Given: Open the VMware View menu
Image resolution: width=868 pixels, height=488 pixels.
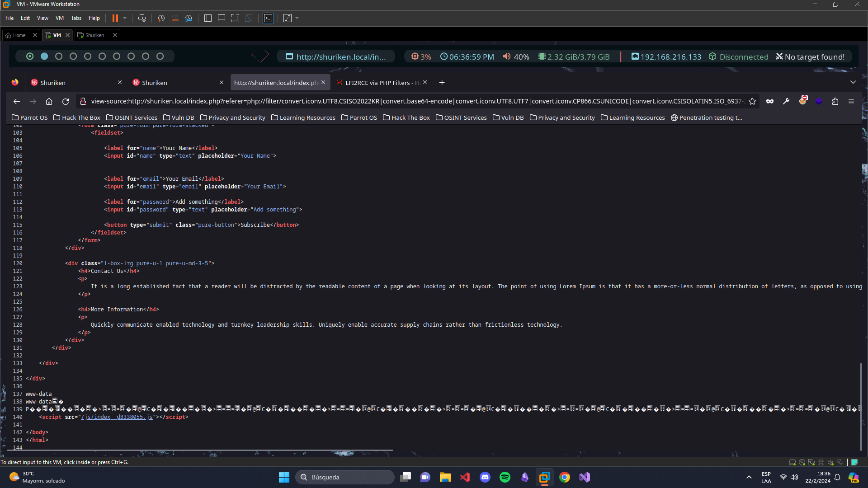Looking at the screenshot, I should (x=42, y=18).
